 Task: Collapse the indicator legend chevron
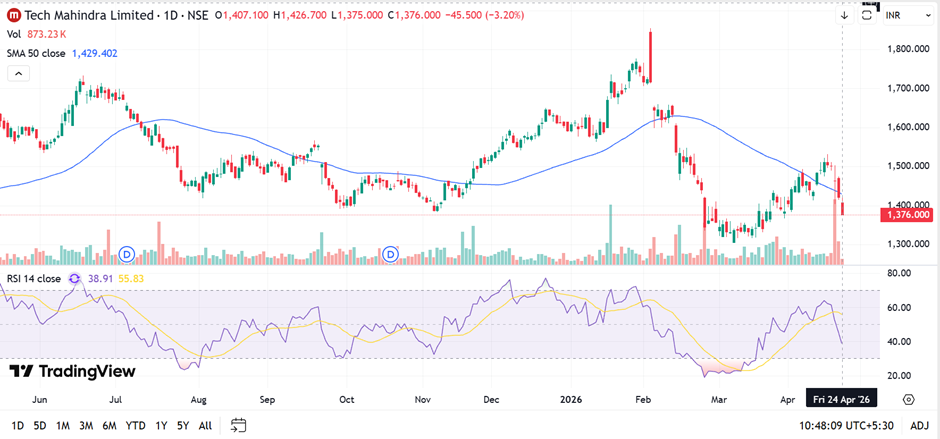point(17,74)
